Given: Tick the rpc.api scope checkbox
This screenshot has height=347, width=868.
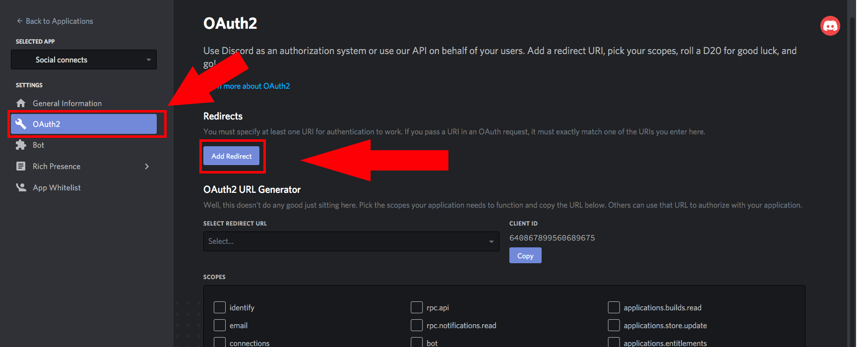Looking at the screenshot, I should pos(417,307).
